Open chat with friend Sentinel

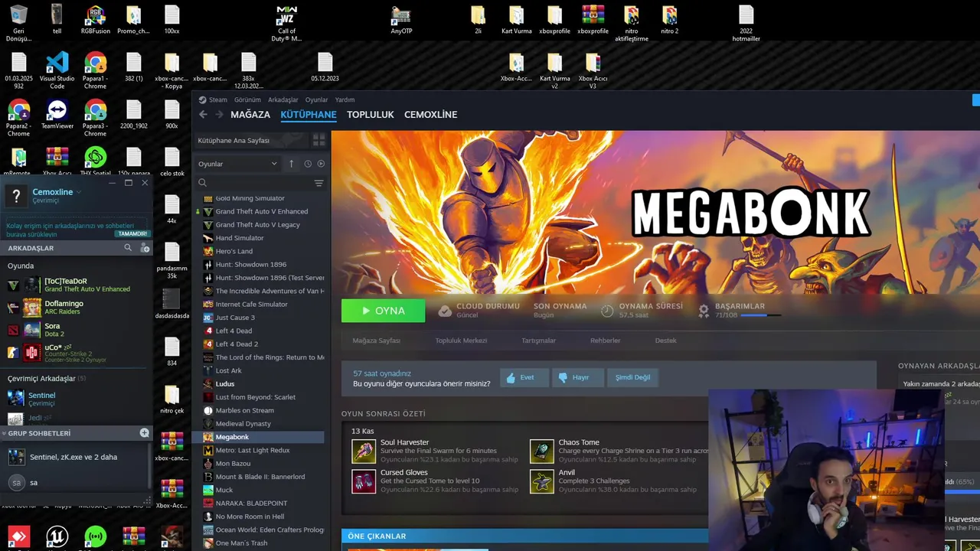(x=77, y=399)
